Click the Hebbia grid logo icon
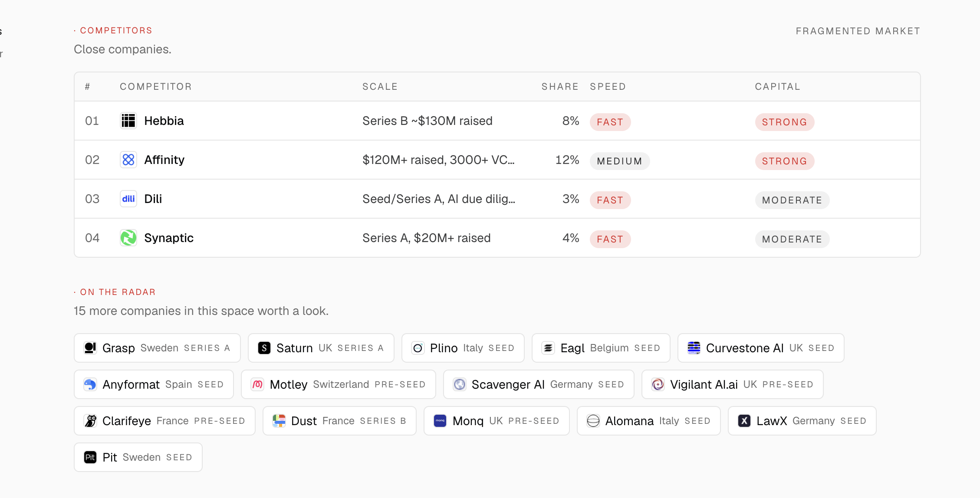The width and height of the screenshot is (980, 498). coord(128,121)
